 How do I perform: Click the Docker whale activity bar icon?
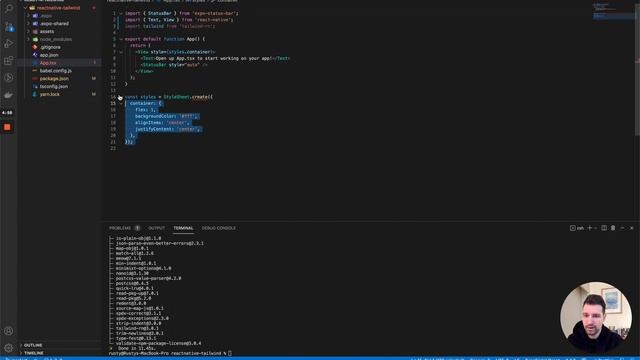click(9, 95)
